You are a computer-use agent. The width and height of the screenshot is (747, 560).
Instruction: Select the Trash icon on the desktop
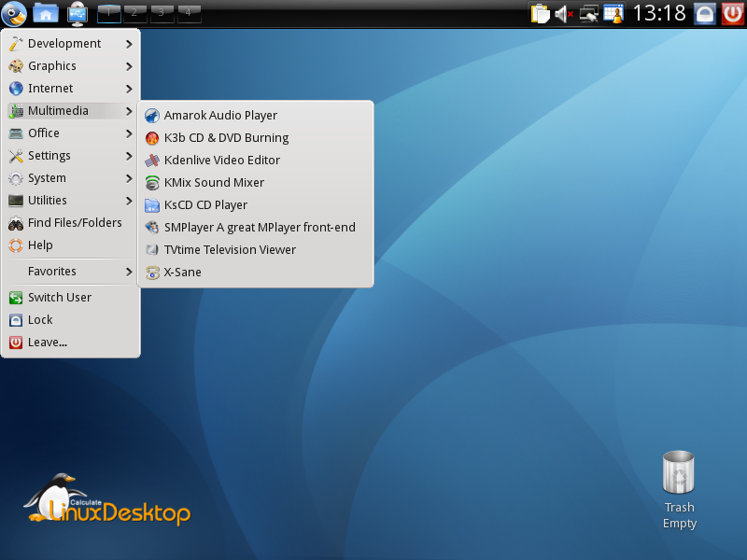click(679, 473)
